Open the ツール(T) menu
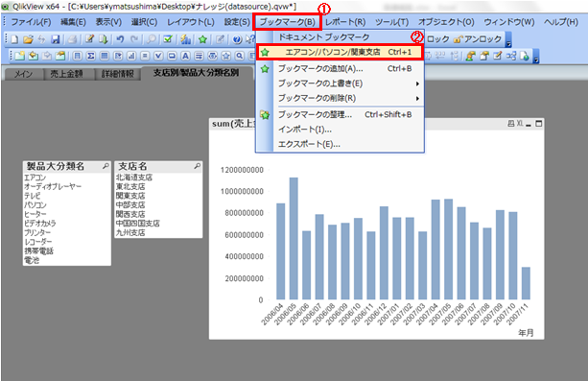Screen dimensions: 588x381 (x=392, y=22)
